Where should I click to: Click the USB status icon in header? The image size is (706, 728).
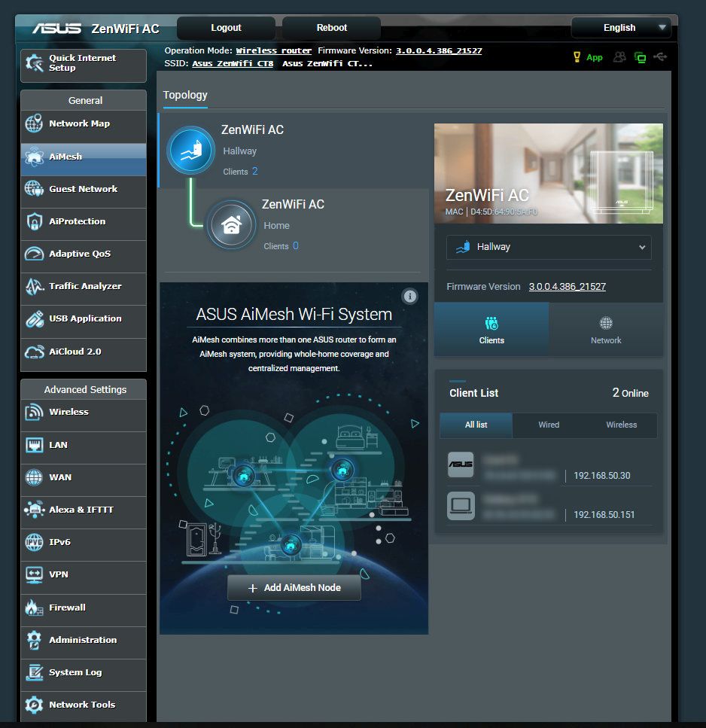point(661,57)
